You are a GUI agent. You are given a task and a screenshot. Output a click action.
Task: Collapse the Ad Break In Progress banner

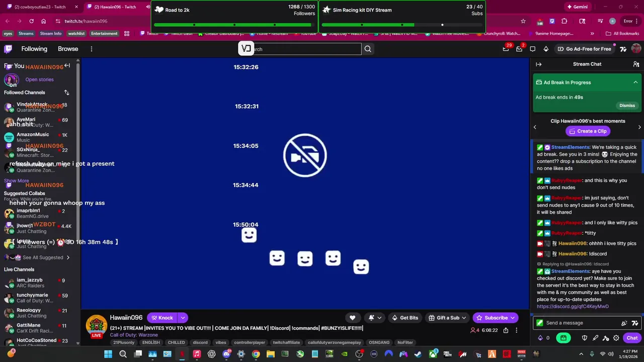635,82
